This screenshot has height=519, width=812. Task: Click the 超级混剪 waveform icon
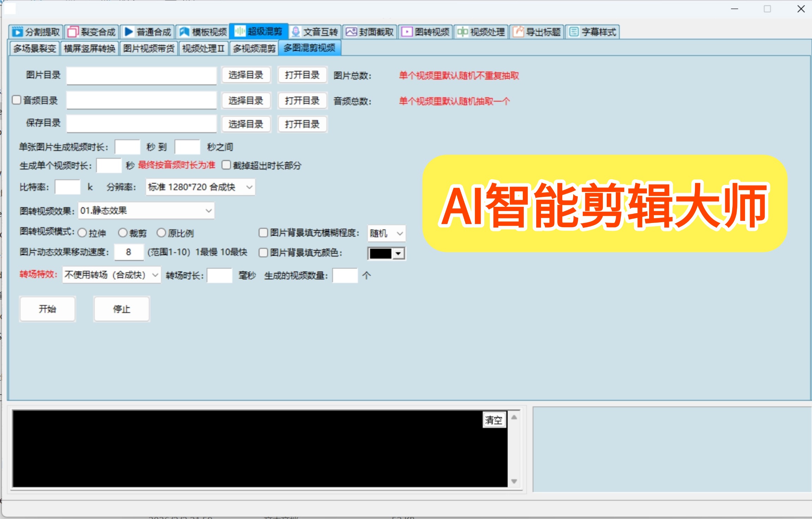(x=240, y=31)
